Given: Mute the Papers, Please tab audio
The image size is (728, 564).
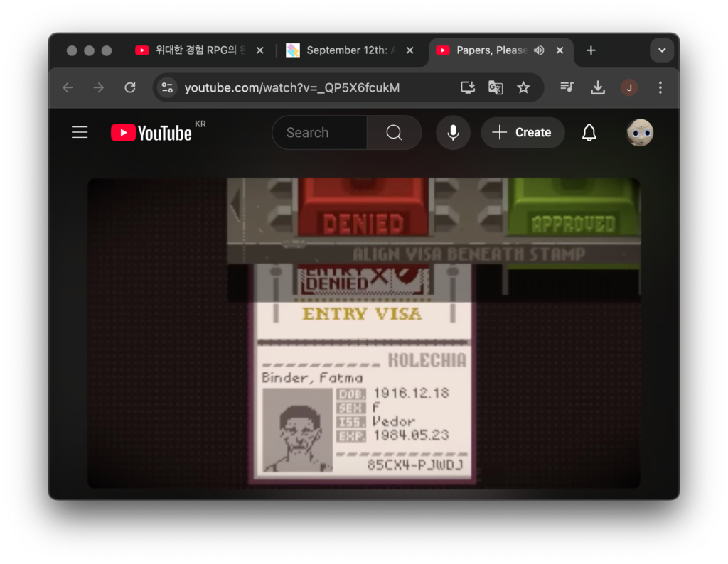Looking at the screenshot, I should (x=539, y=50).
